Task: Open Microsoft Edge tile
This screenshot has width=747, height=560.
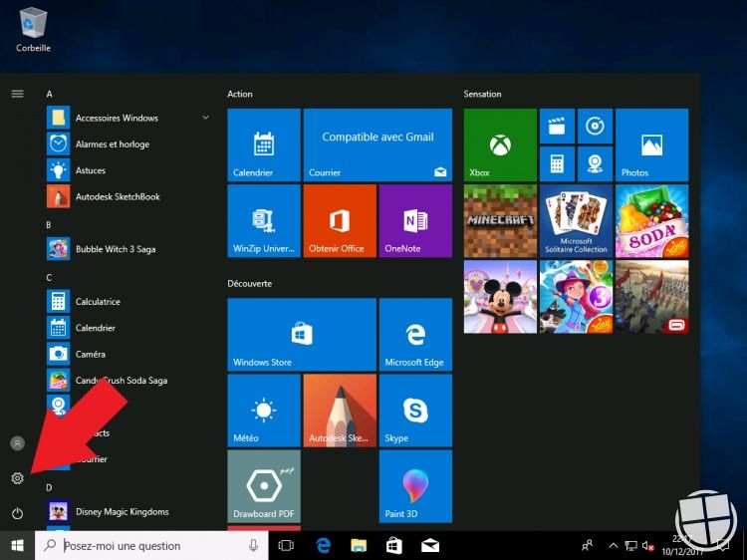Action: pyautogui.click(x=414, y=335)
